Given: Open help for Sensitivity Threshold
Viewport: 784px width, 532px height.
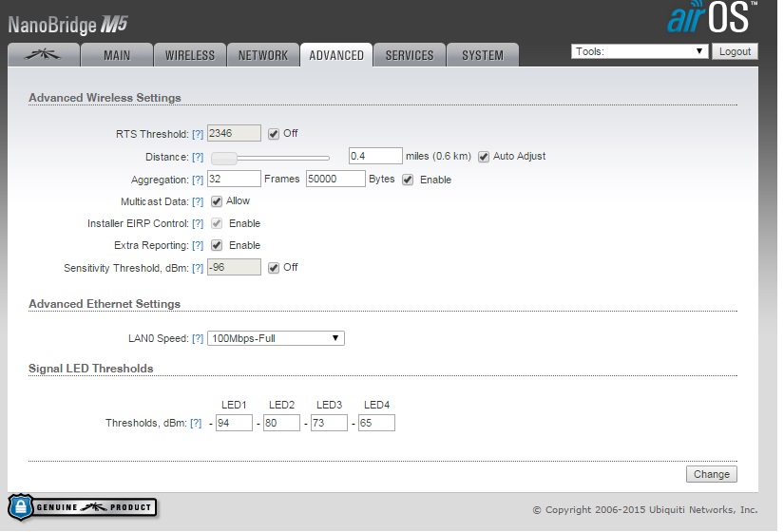Looking at the screenshot, I should pos(198,268).
